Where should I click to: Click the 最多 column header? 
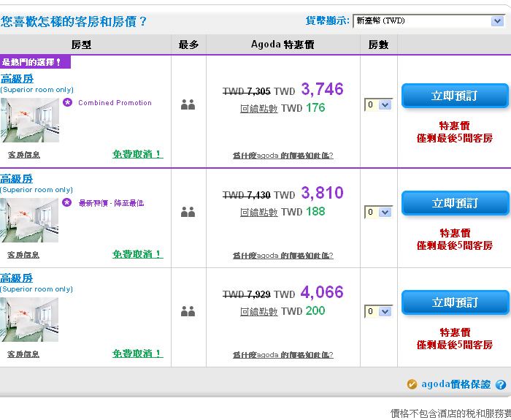coord(188,45)
